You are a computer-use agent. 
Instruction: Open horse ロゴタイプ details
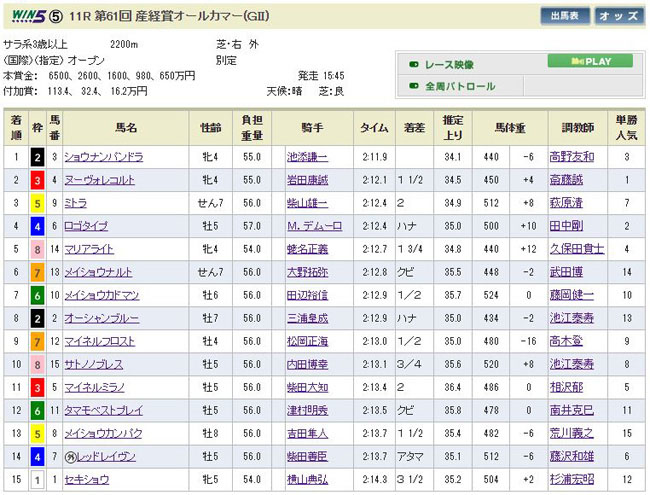click(x=92, y=226)
